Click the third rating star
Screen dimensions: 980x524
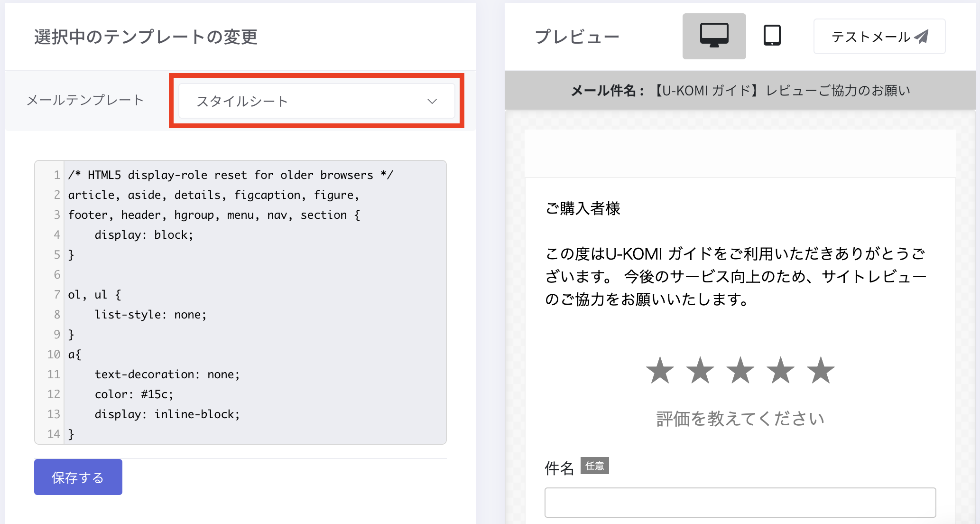740,371
